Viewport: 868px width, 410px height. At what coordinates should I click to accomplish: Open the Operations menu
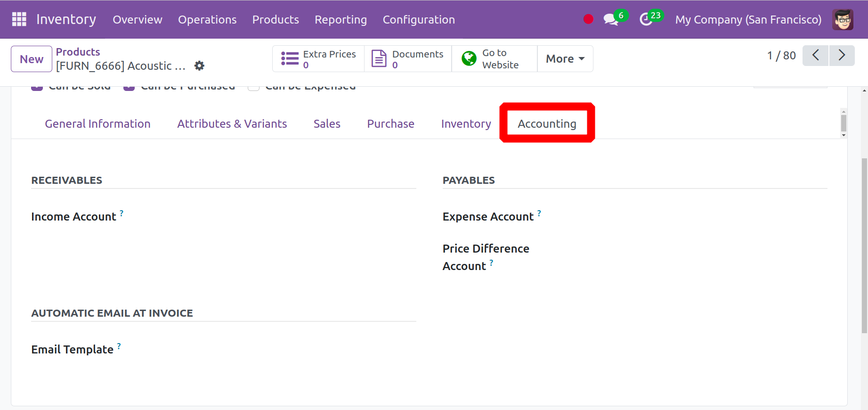click(x=207, y=19)
